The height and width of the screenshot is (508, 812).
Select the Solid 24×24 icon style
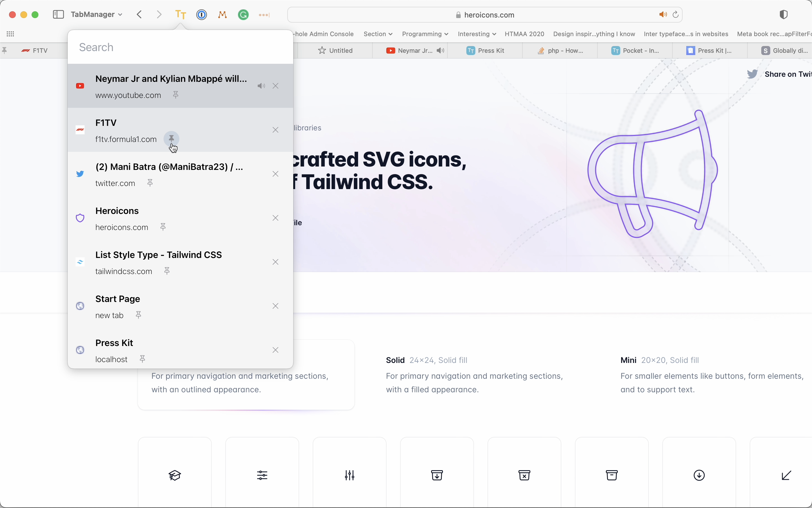(475, 375)
